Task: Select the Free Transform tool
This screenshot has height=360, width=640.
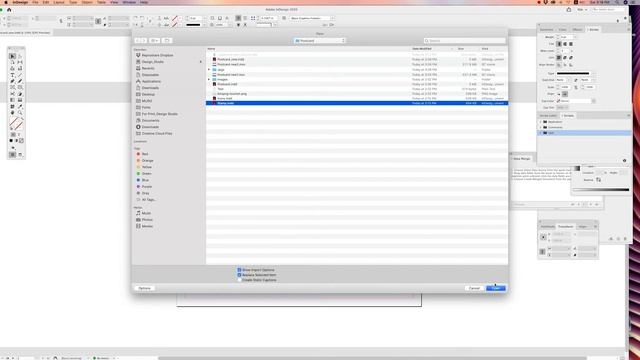Action: pyautogui.click(x=20, y=94)
